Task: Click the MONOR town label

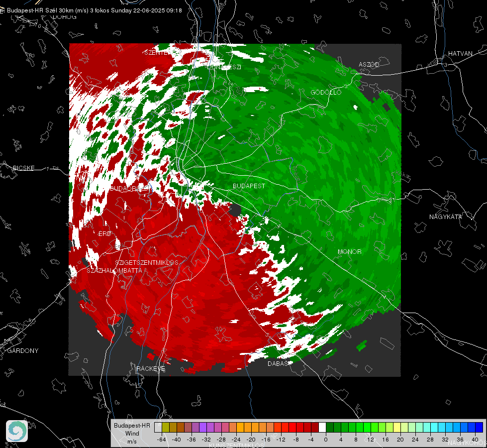Action: (349, 251)
